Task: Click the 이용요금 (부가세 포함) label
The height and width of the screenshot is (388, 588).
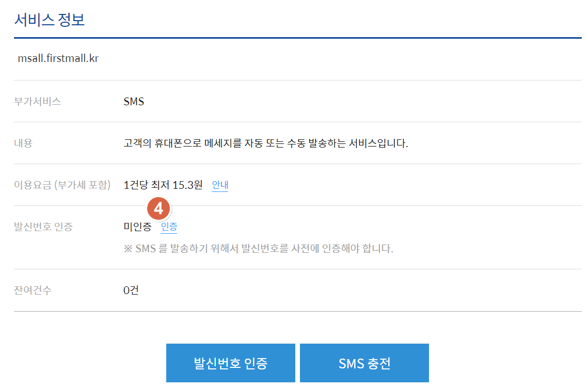Action: tap(62, 185)
